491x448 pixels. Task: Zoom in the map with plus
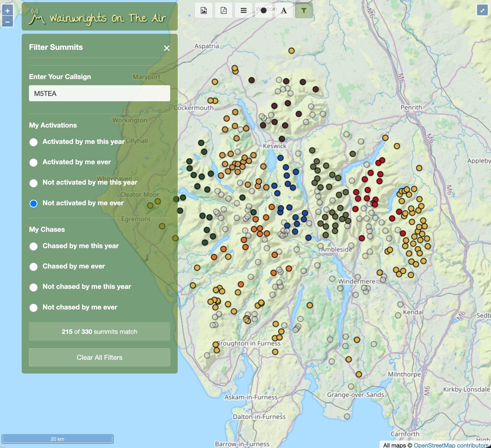(8, 11)
